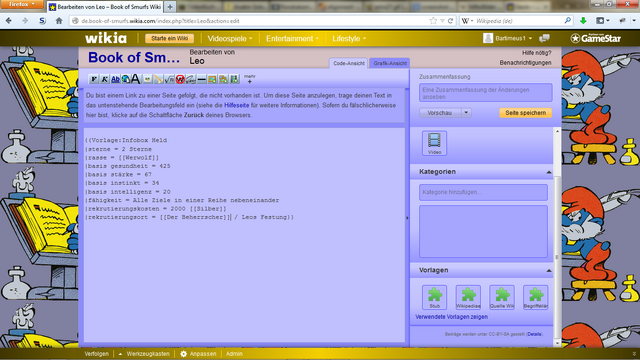Screen dimensions: 640x360
Task: Reload the page in Firefox
Action: [x=451, y=21]
